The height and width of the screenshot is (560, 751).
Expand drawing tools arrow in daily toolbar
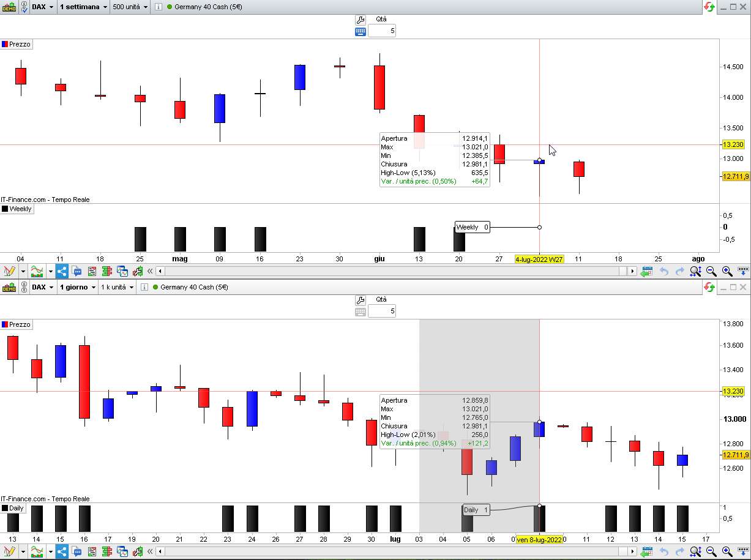[x=23, y=551]
